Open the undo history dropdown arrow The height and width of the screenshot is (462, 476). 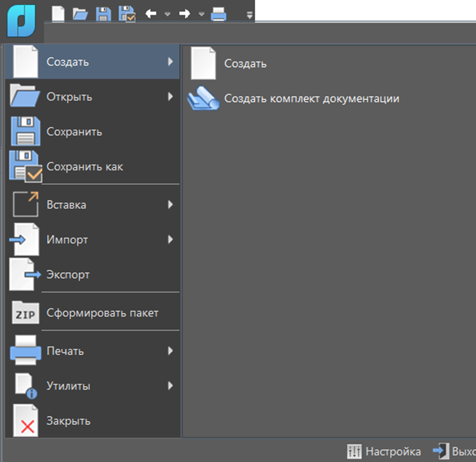click(x=168, y=14)
